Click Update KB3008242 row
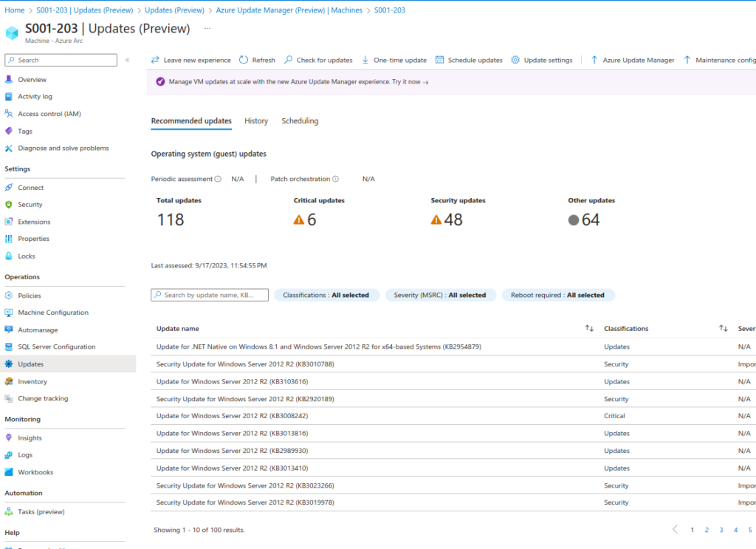Image resolution: width=756 pixels, height=549 pixels. (453, 416)
